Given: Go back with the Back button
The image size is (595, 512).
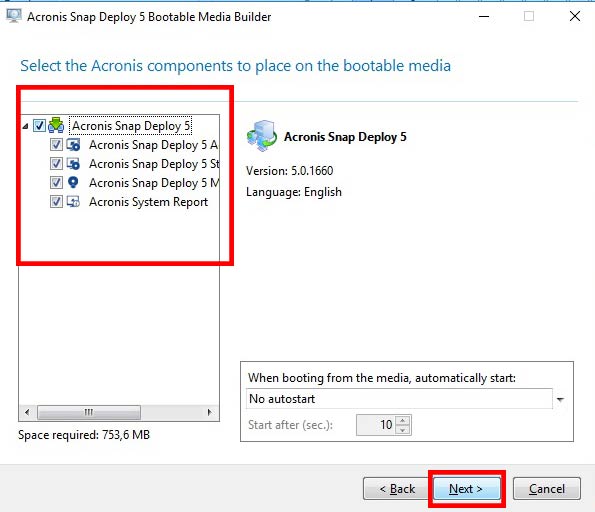Looking at the screenshot, I should tap(397, 489).
